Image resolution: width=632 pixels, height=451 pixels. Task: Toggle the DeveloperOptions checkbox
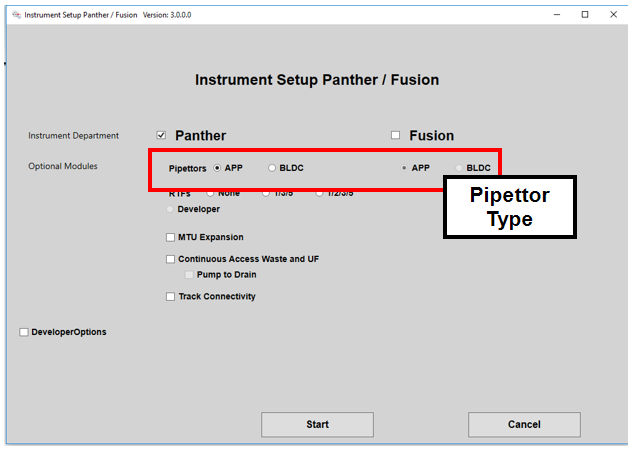coord(24,332)
